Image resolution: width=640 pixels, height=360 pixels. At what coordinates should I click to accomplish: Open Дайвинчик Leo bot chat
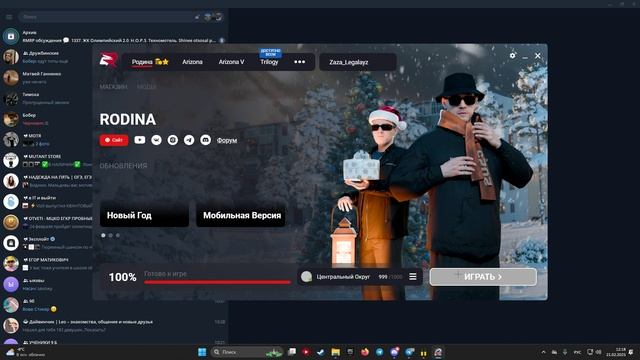(x=114, y=325)
